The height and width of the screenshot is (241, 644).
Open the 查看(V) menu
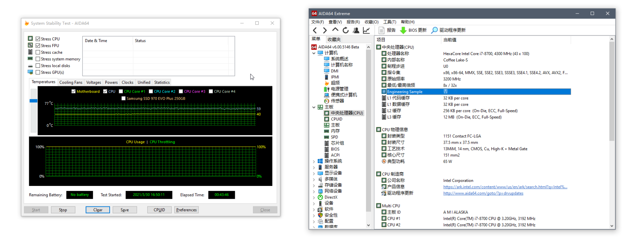click(x=335, y=22)
